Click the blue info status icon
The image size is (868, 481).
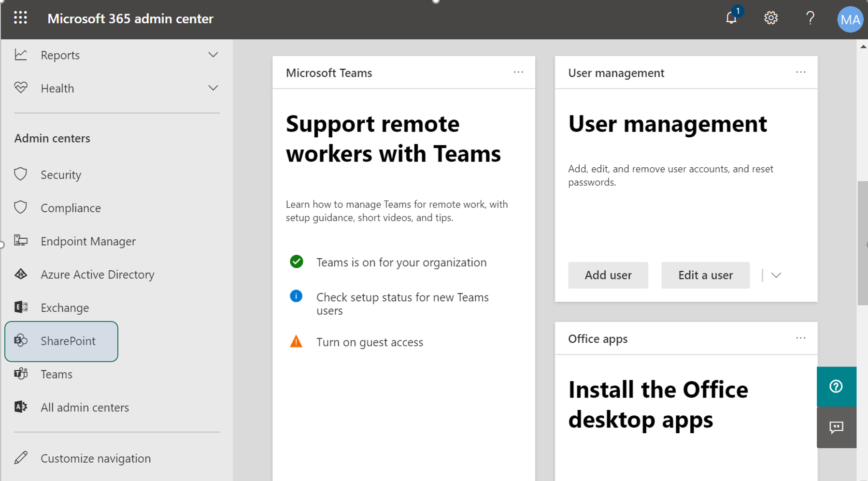296,296
